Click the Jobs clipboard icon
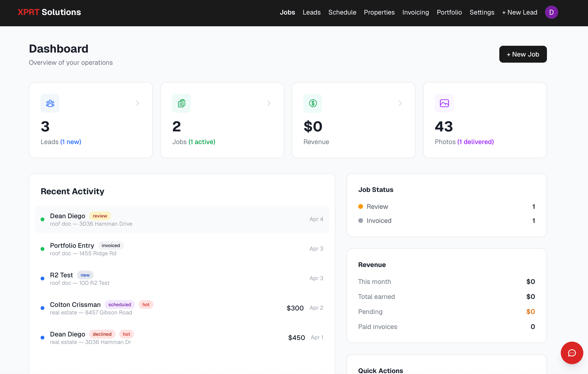Image resolution: width=588 pixels, height=374 pixels. 181,103
